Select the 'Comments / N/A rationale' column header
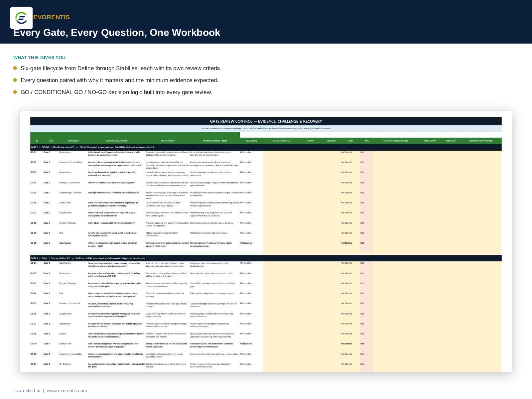Screen dimensions: 532x399 481,141
